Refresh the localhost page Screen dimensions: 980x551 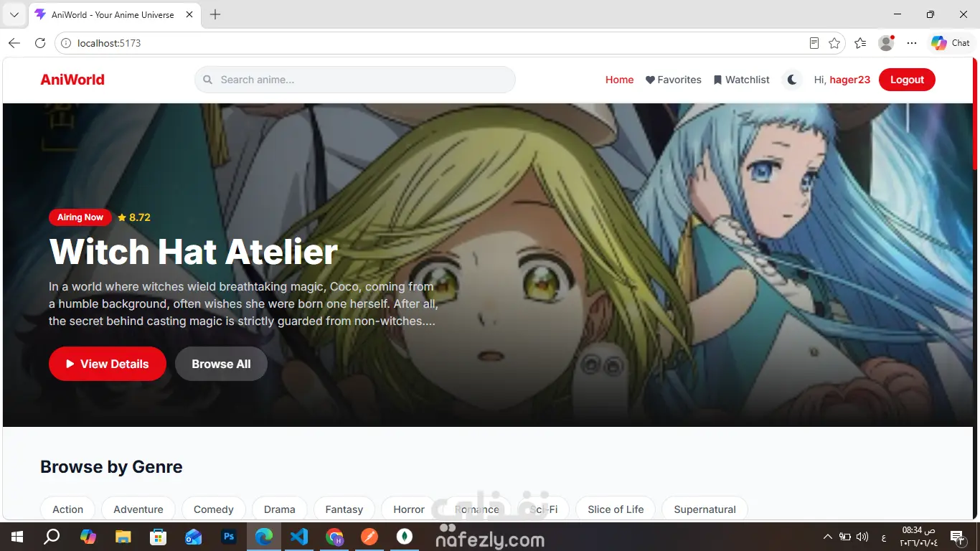click(x=40, y=43)
